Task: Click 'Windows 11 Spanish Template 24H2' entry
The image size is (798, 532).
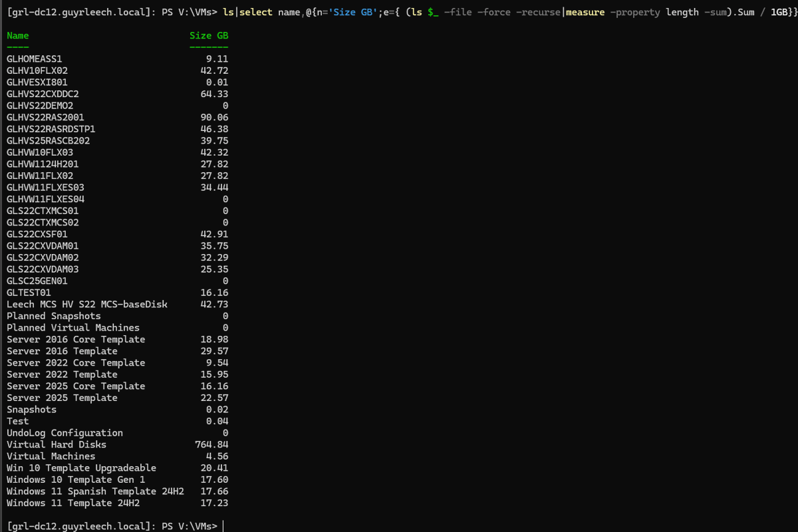Action: pyautogui.click(x=96, y=491)
